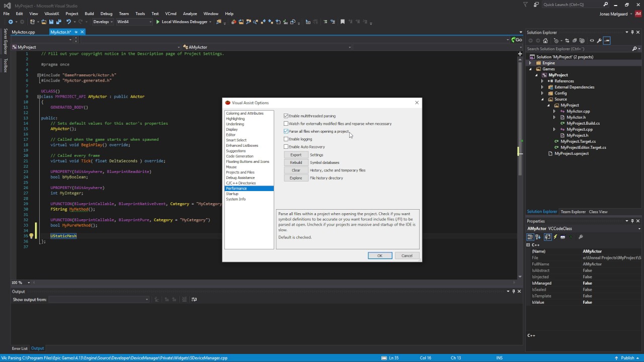The width and height of the screenshot is (644, 362).
Task: Open the Debug menu
Action: click(x=106, y=14)
